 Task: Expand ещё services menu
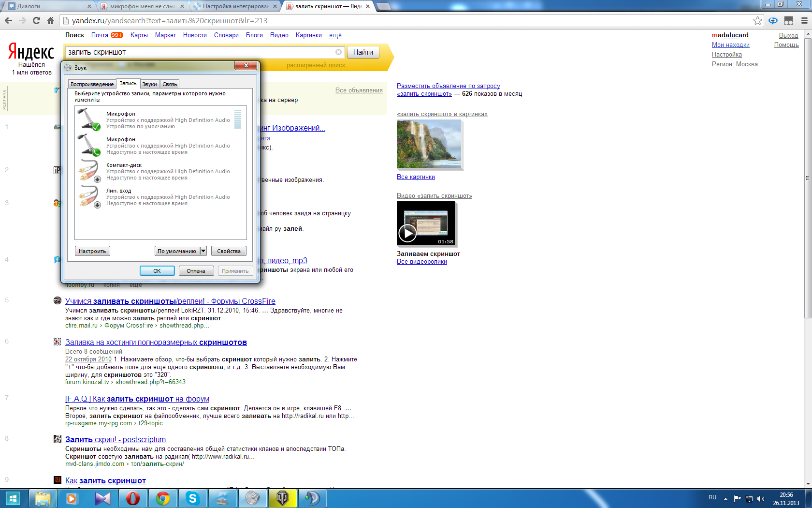point(335,35)
